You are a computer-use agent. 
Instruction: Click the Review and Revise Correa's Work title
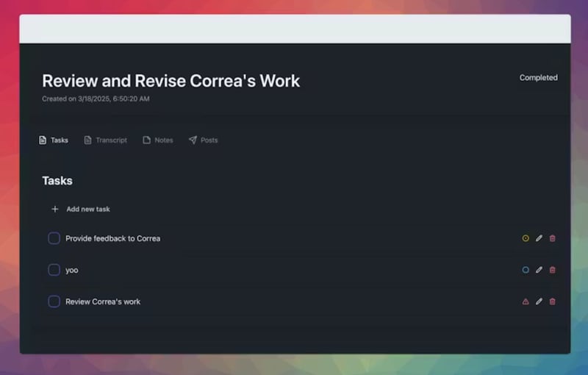[171, 81]
